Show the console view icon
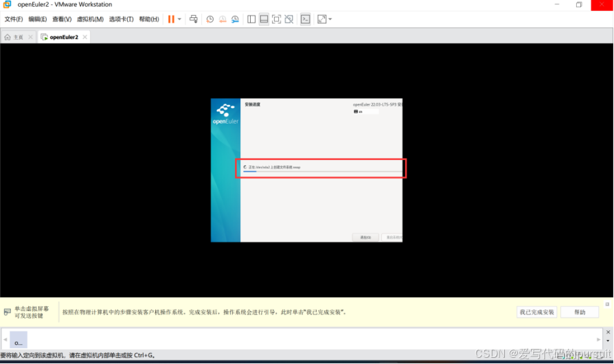614x364 pixels. click(306, 19)
